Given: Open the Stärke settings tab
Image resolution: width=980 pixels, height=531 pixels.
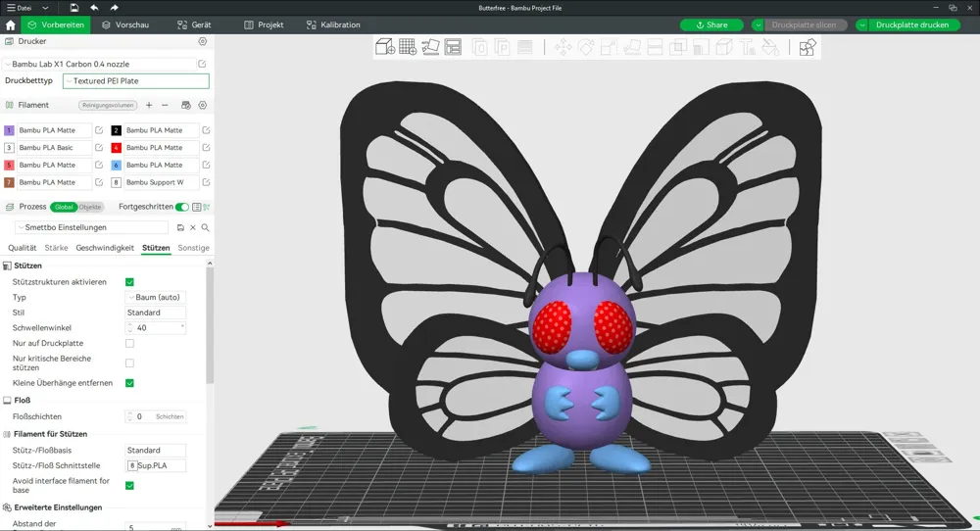Looking at the screenshot, I should pos(56,248).
